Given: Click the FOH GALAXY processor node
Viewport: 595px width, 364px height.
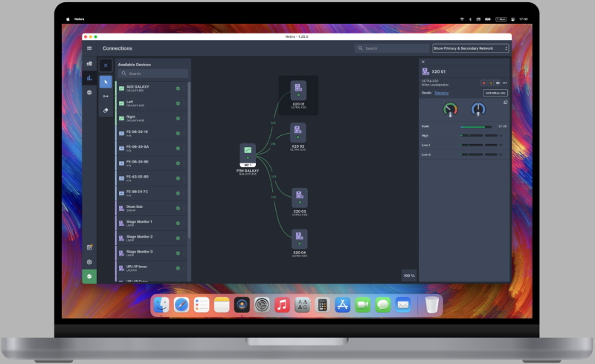Looking at the screenshot, I should point(248,152).
